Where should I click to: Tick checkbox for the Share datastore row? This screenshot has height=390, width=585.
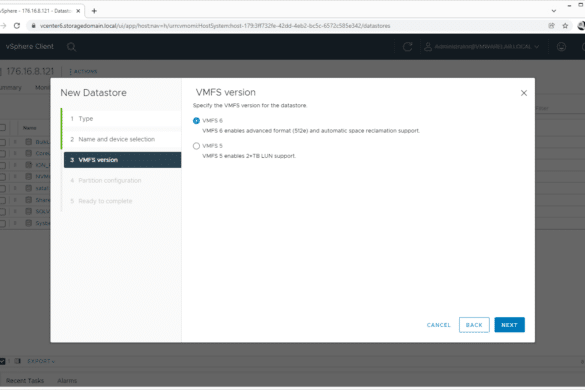pos(3,200)
